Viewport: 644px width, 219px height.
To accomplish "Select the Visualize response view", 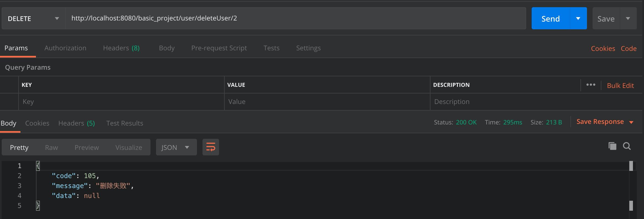I will (129, 147).
